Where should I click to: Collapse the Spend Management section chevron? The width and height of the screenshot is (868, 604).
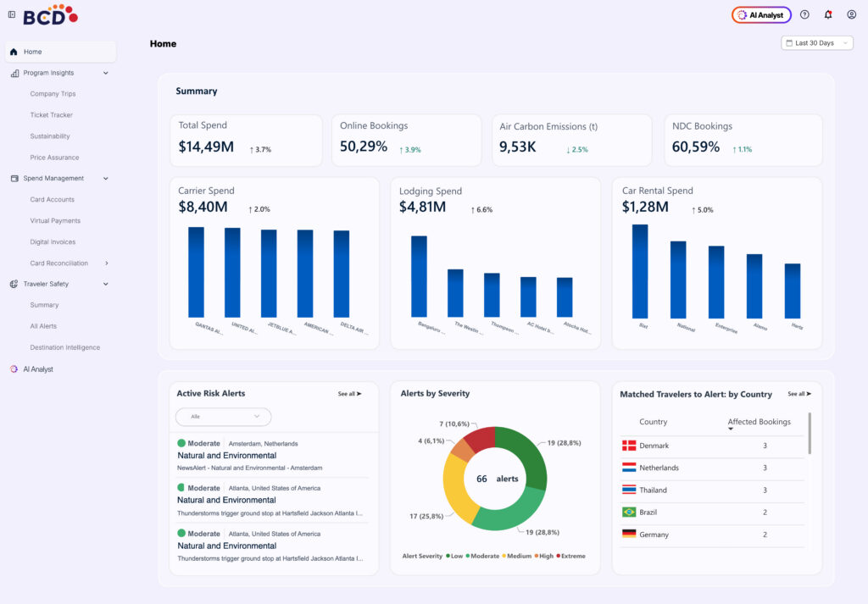pos(106,179)
